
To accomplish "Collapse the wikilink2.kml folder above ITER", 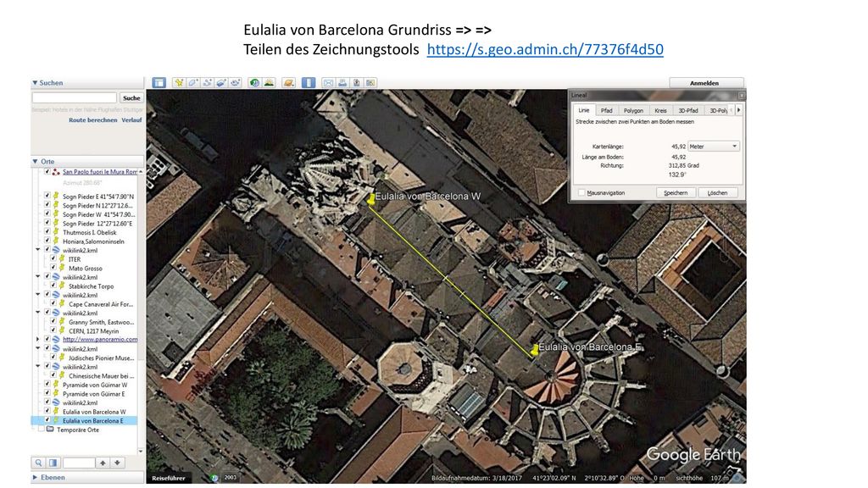I will point(38,250).
